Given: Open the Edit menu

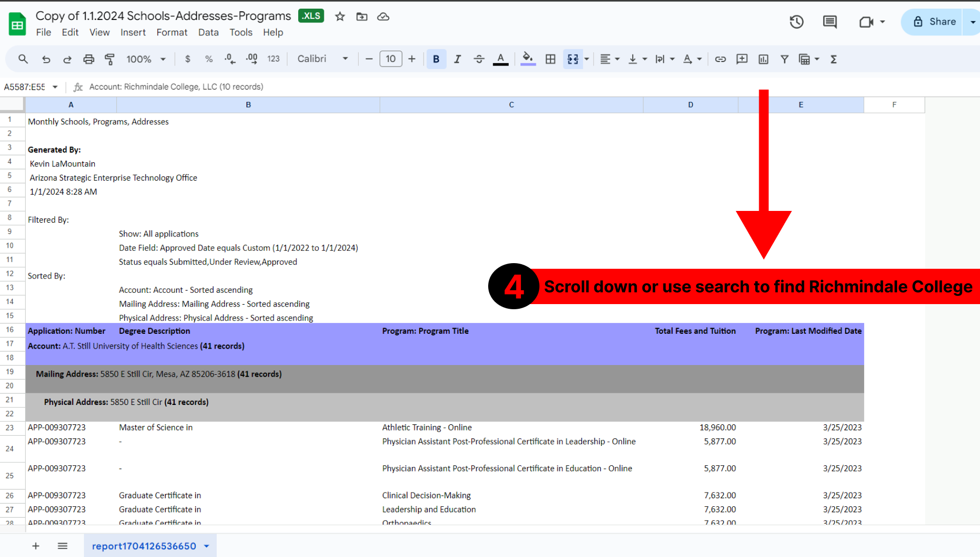Looking at the screenshot, I should coord(70,32).
